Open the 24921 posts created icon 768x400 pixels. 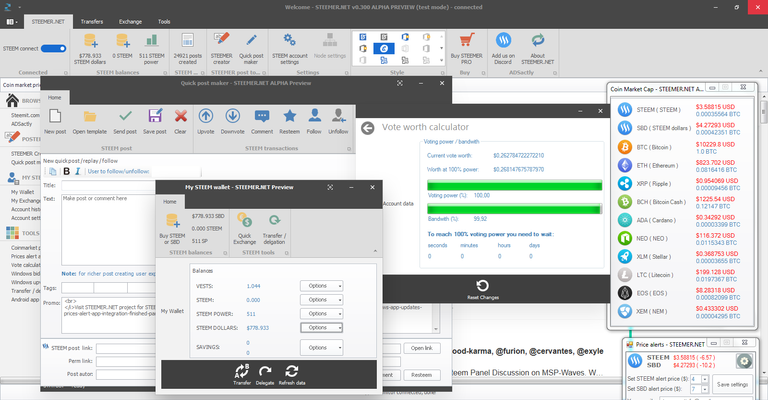pos(188,48)
